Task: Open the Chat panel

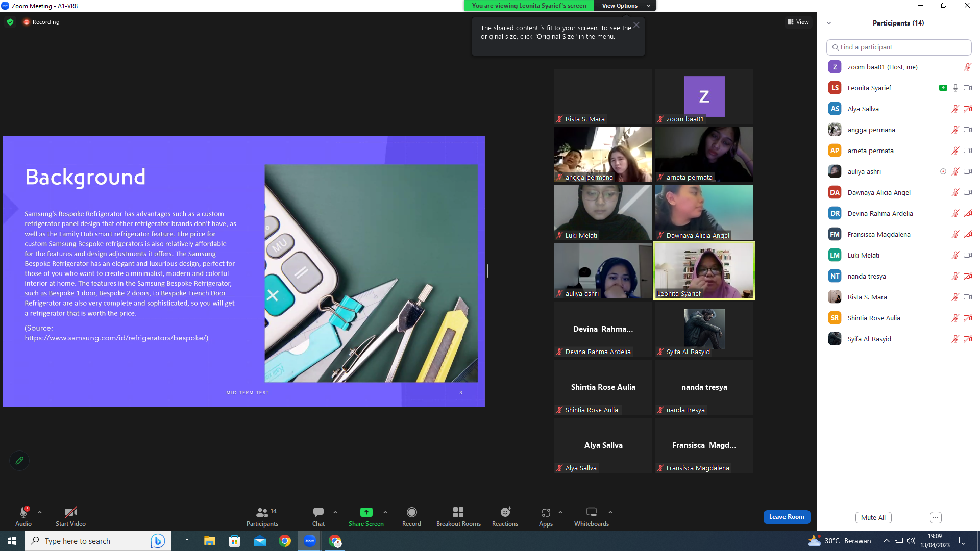Action: point(318,516)
